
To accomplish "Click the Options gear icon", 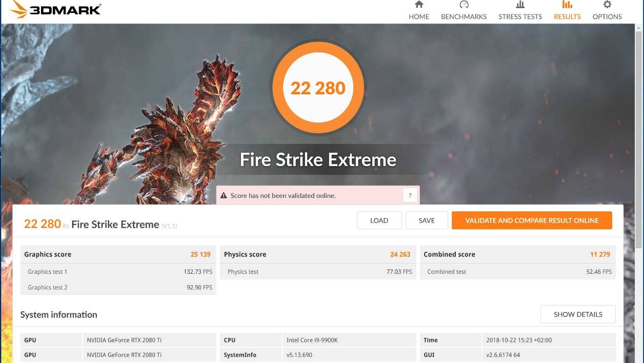I will click(x=607, y=5).
